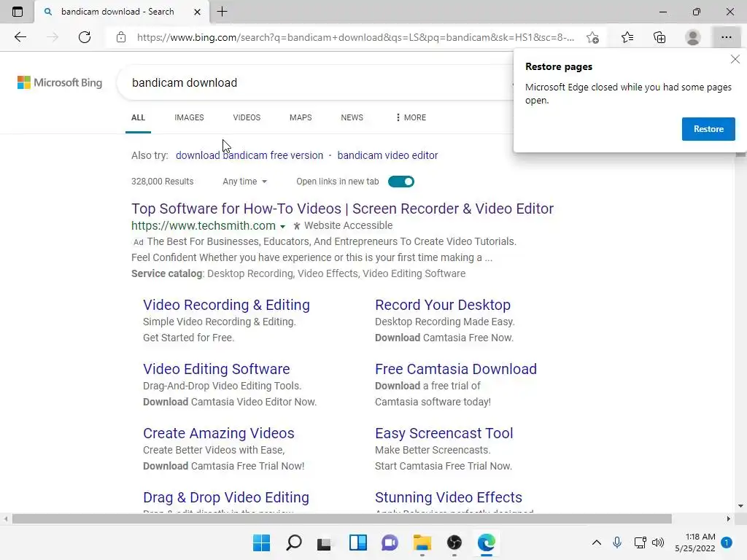747x560 pixels.
Task: Open the Favorites list icon
Action: point(627,37)
